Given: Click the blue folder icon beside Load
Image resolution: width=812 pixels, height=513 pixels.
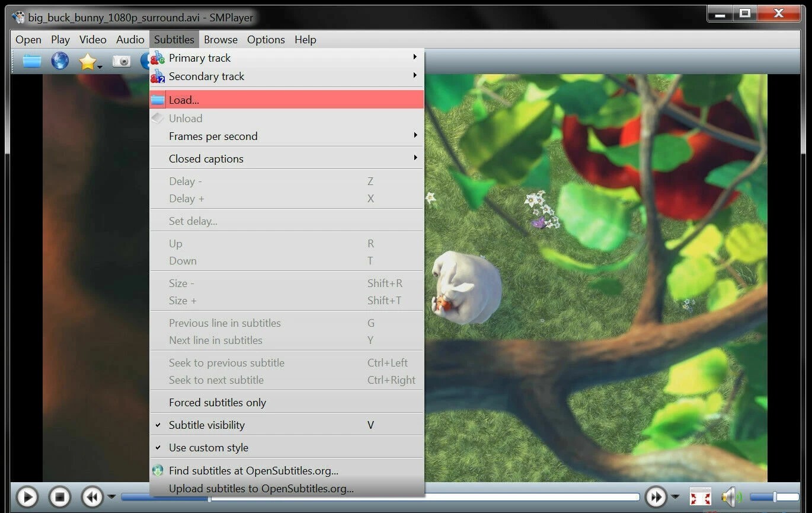Looking at the screenshot, I should click(158, 100).
